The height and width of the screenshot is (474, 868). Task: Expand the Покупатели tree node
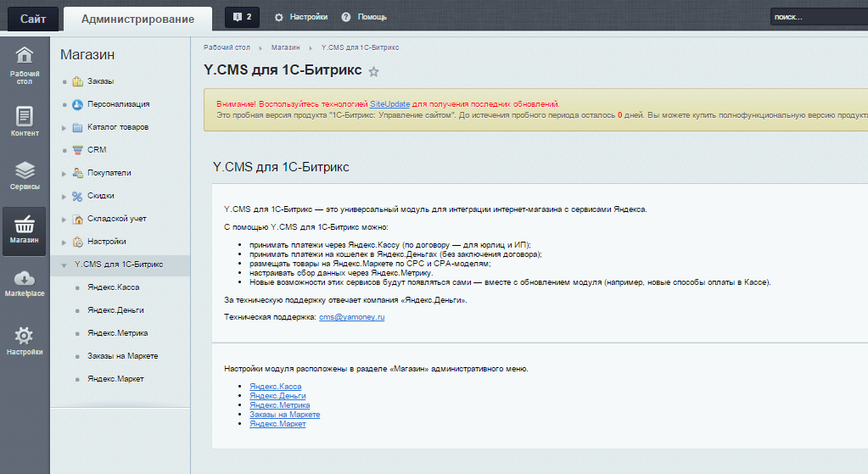click(64, 173)
